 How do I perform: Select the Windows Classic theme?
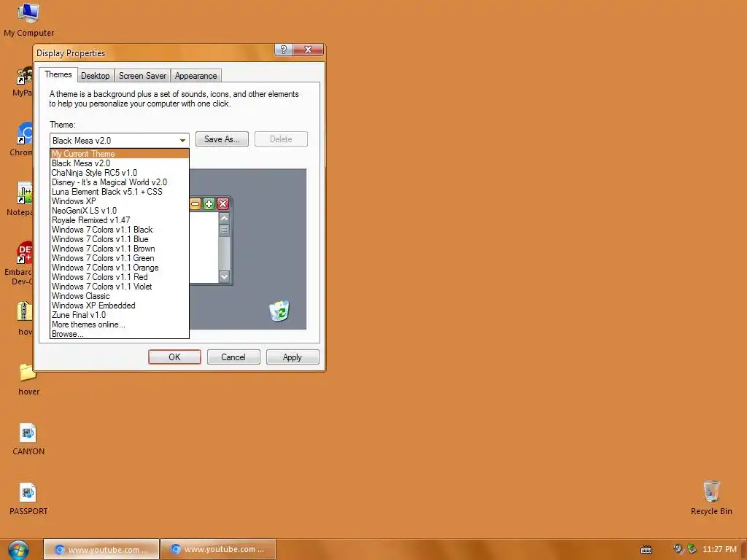click(120, 296)
